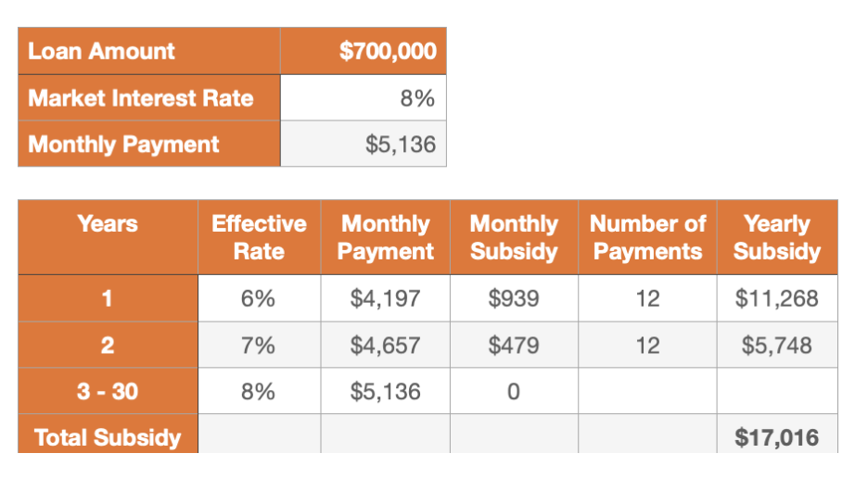Select the 8% market interest rate cell

point(363,98)
